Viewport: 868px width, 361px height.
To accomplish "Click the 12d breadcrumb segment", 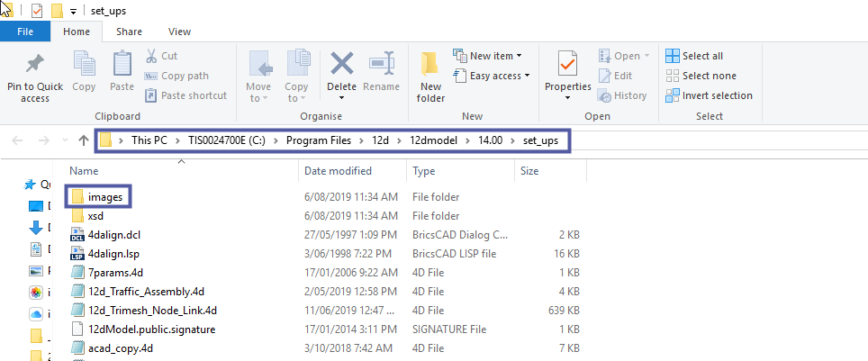I will (x=380, y=140).
